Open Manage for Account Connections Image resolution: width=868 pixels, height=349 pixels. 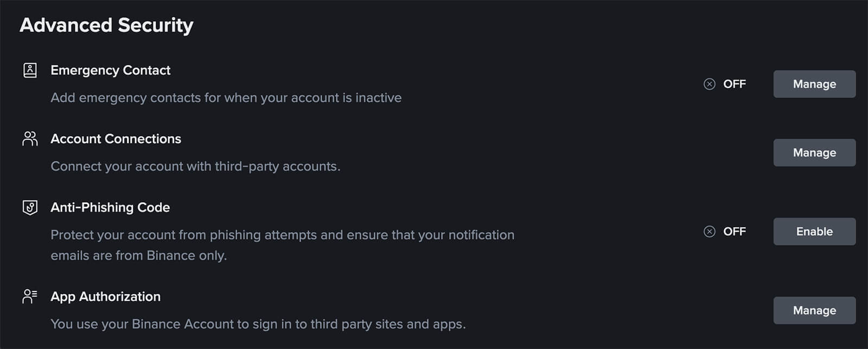814,153
